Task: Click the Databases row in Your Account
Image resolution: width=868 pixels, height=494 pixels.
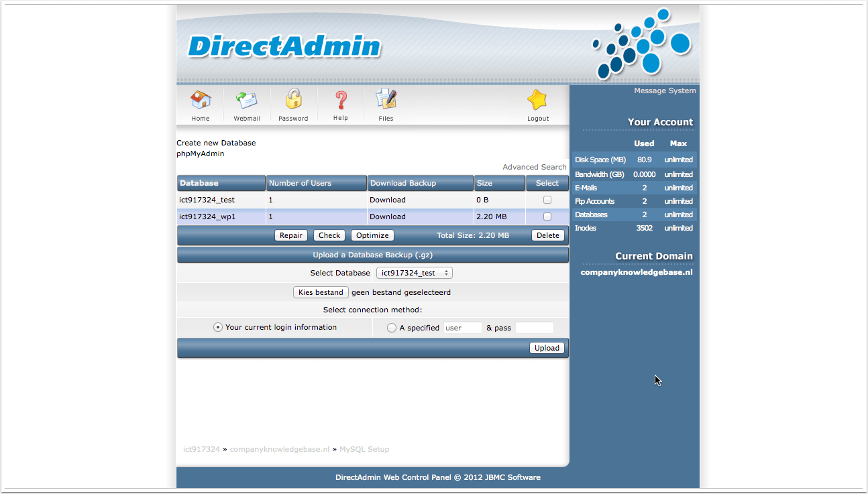Action: [x=634, y=214]
